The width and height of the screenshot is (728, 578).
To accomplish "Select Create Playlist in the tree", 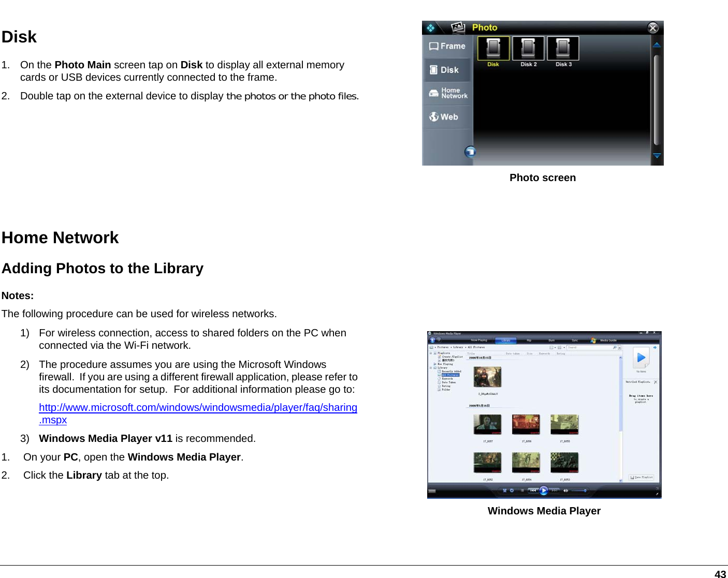I will click(x=452, y=357).
